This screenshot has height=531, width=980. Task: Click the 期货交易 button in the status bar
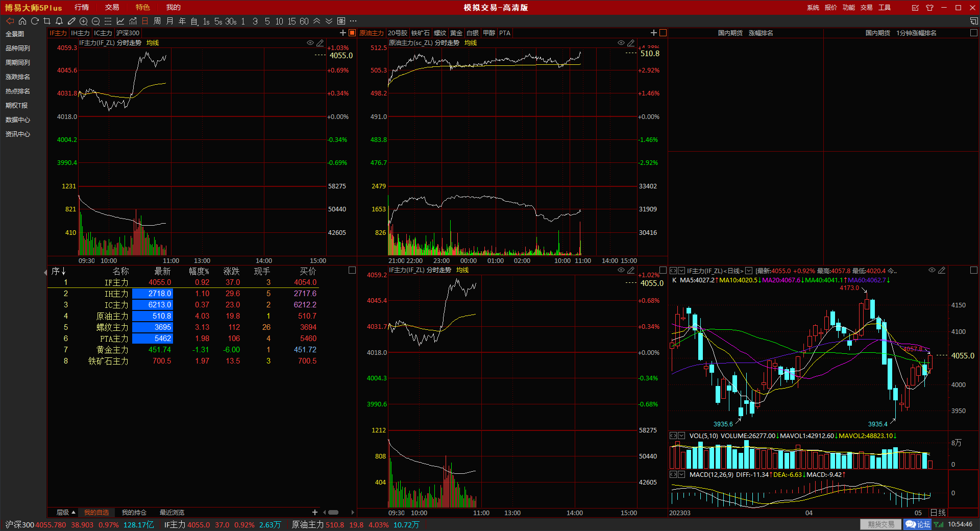881,524
